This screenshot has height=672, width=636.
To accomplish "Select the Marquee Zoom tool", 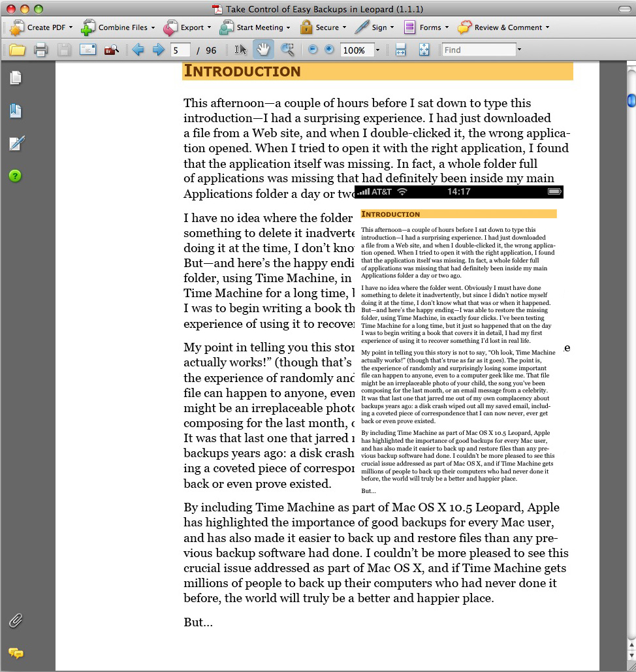I will tap(287, 50).
